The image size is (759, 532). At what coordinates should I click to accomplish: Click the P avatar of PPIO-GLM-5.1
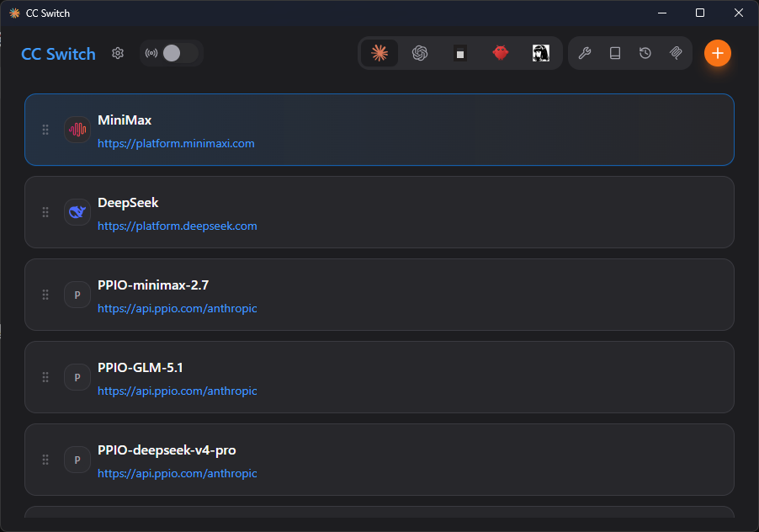[x=77, y=377]
